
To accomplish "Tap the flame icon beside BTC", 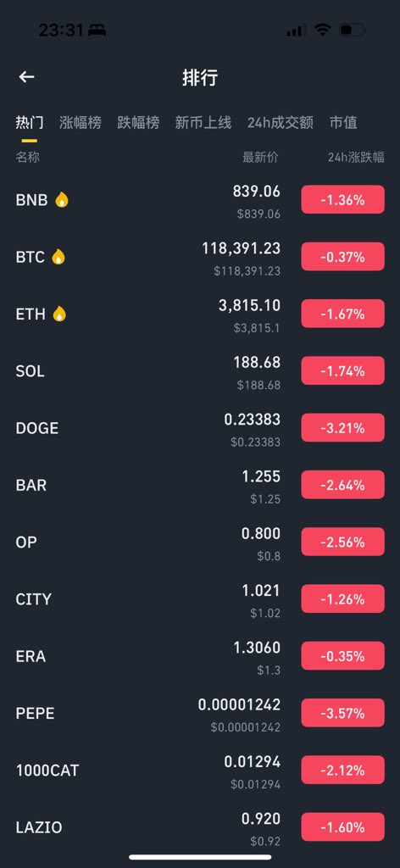I will 58,257.
